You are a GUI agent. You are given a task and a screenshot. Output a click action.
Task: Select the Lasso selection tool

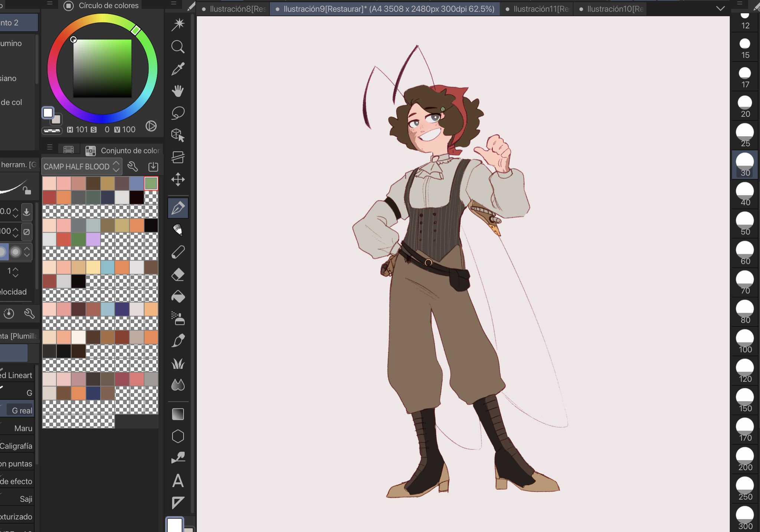[178, 113]
